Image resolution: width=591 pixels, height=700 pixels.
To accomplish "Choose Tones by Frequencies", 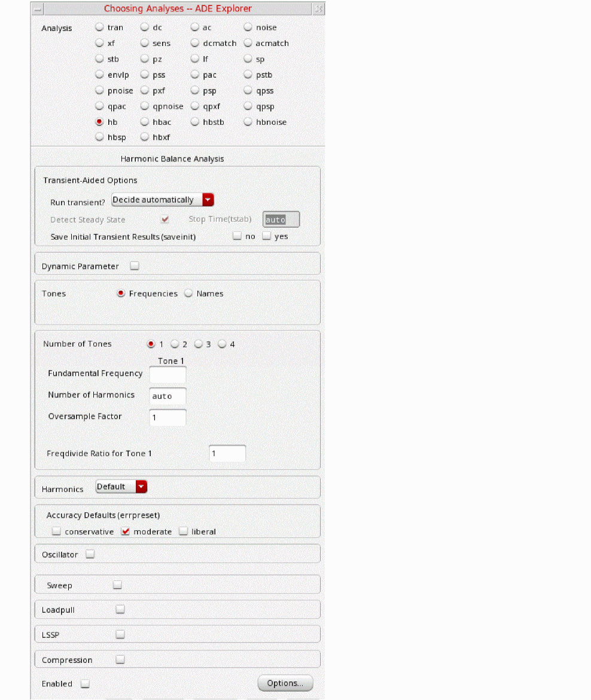I will tap(121, 294).
